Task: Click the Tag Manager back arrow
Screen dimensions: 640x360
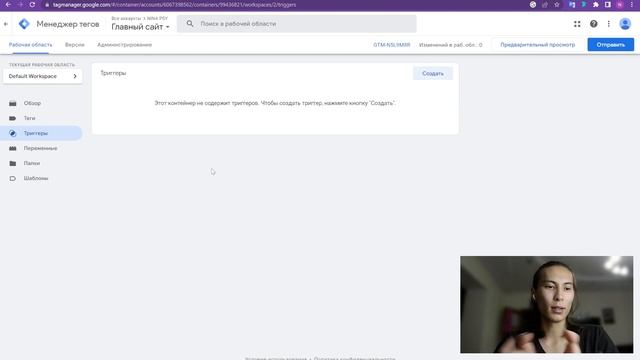Action: coord(6,24)
